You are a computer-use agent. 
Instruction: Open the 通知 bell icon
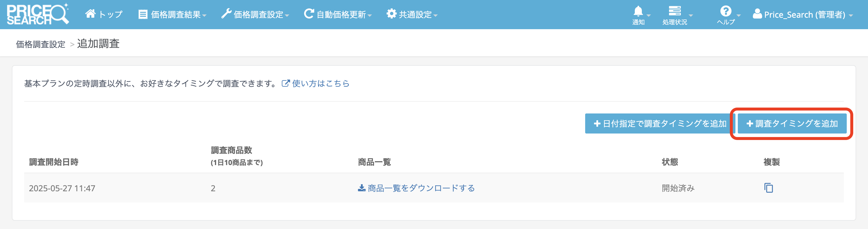[x=638, y=11]
